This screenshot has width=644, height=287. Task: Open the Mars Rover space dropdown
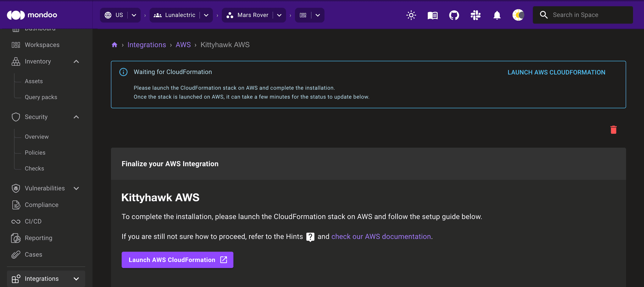(279, 15)
